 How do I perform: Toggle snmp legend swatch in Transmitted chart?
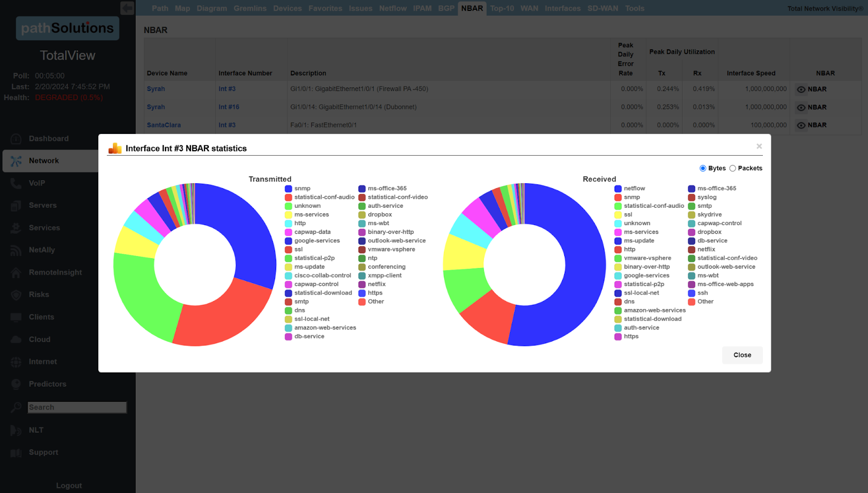(289, 189)
